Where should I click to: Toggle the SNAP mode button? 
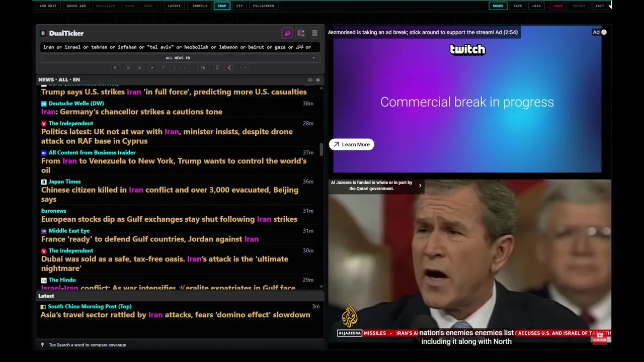pyautogui.click(x=222, y=6)
